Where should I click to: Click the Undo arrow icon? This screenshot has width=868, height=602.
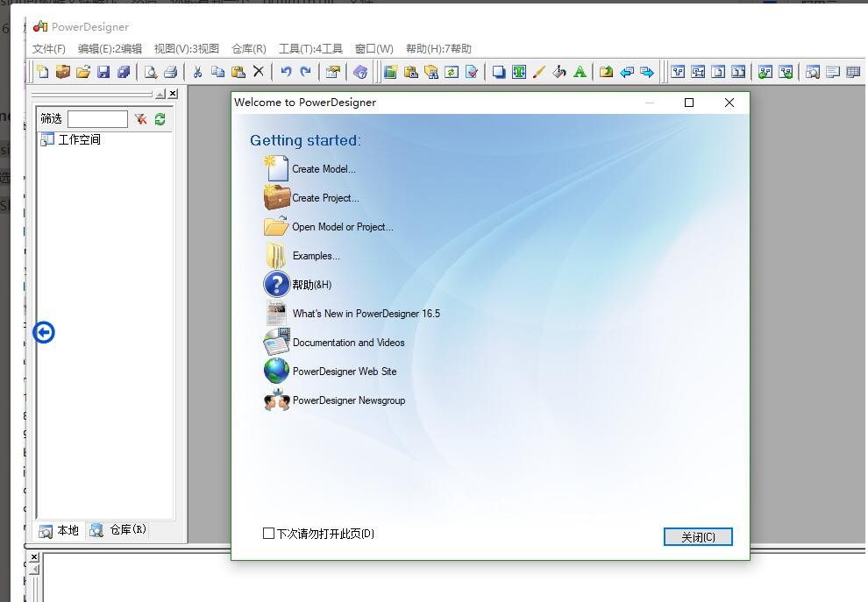tap(286, 71)
